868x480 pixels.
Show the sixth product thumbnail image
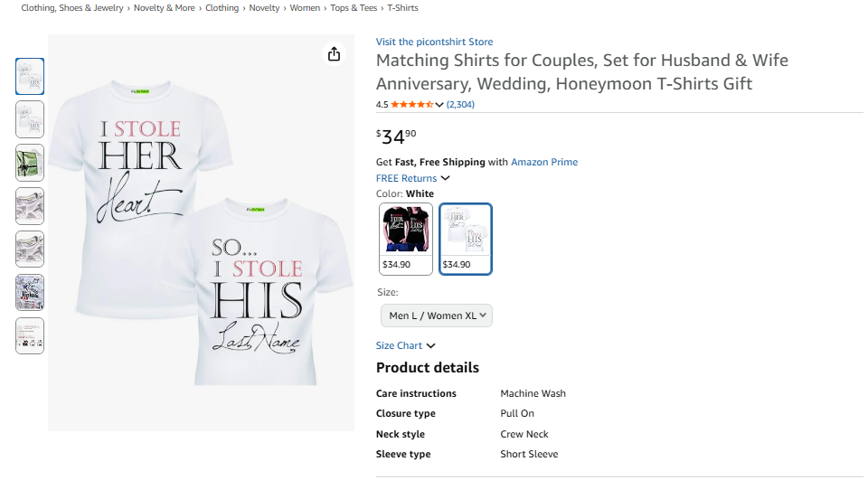pos(30,293)
